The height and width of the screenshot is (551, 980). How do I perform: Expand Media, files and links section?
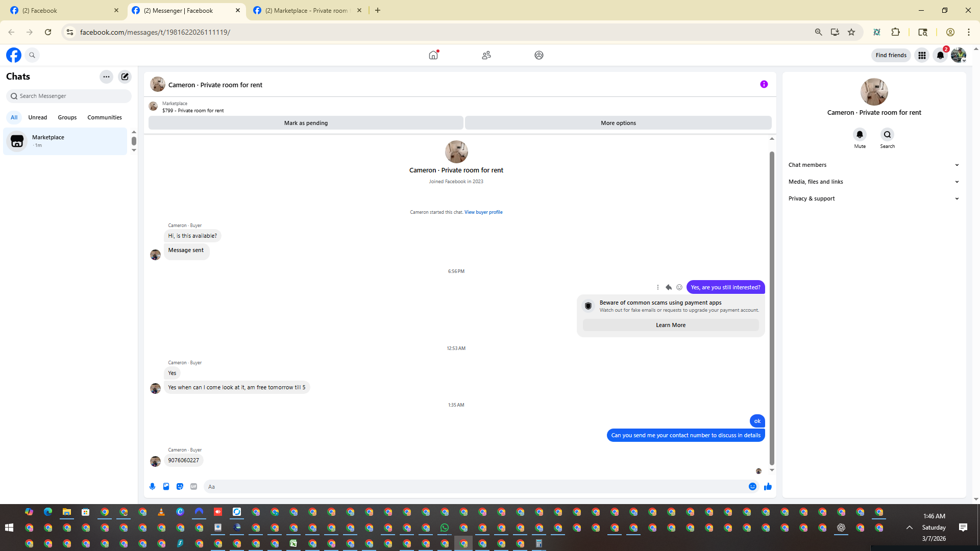pos(873,182)
